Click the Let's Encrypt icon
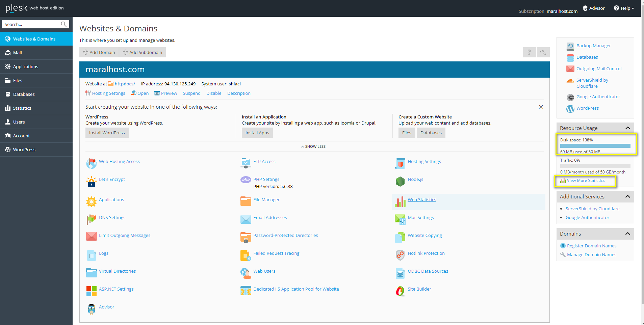This screenshot has height=325, width=644. coord(91,182)
